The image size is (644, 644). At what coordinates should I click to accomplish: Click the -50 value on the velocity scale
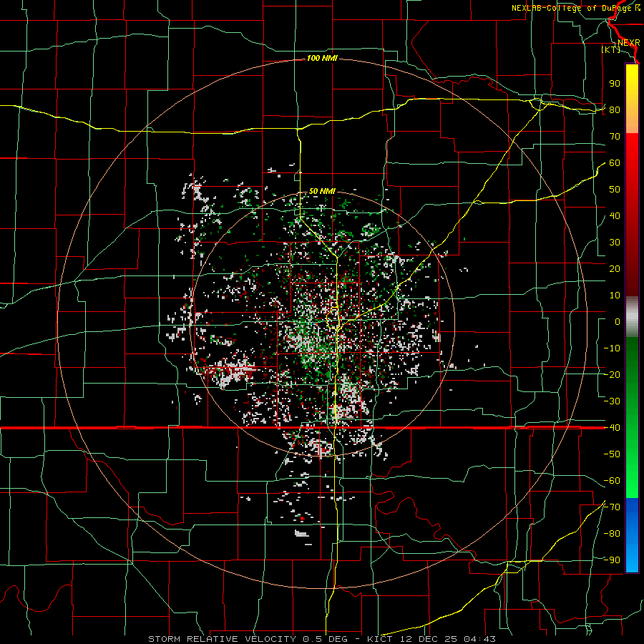point(612,454)
